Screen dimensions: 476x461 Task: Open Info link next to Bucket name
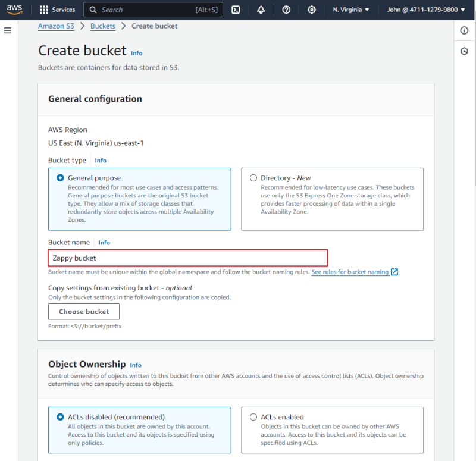tap(104, 243)
